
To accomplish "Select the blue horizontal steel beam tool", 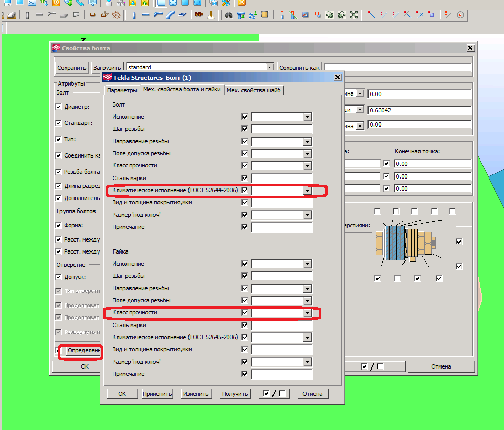I will click(146, 15).
